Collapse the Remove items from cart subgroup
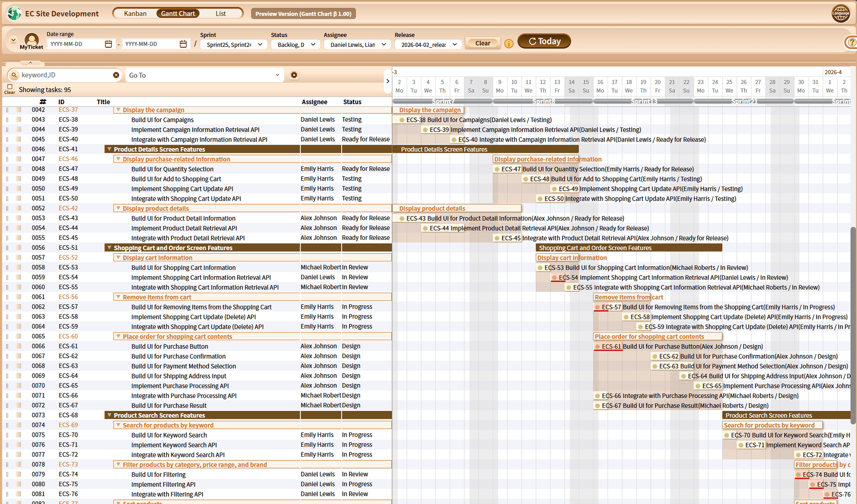This screenshot has height=504, width=857. point(118,297)
